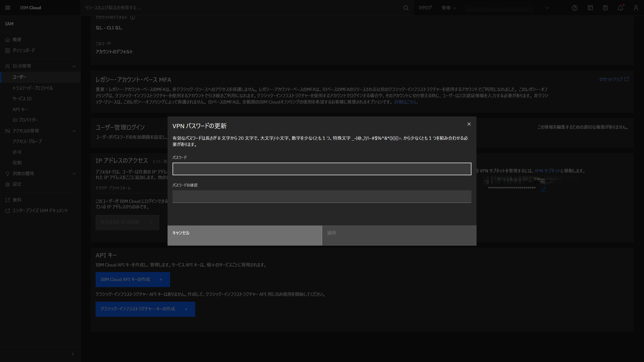Open the hamburger navigation menu
This screenshot has width=644, height=362.
coord(8,8)
